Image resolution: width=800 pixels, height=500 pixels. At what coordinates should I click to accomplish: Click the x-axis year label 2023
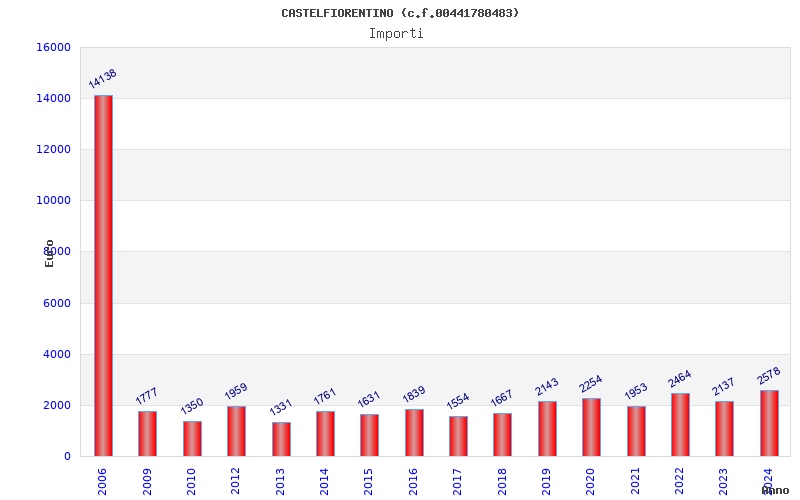tap(723, 481)
